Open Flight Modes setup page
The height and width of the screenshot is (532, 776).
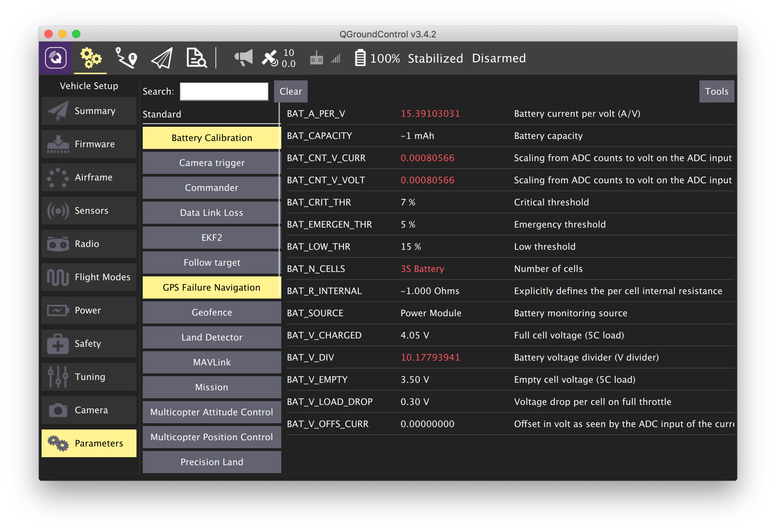click(89, 277)
